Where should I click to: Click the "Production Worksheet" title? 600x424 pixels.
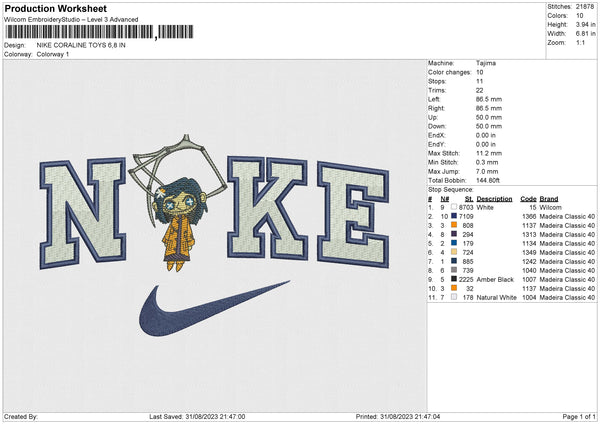pyautogui.click(x=55, y=8)
